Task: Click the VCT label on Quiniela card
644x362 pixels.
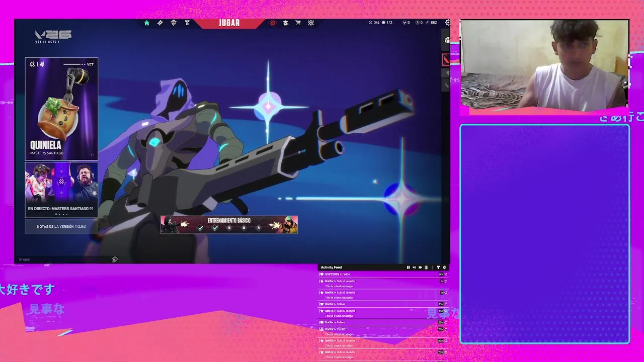Action: (91, 64)
